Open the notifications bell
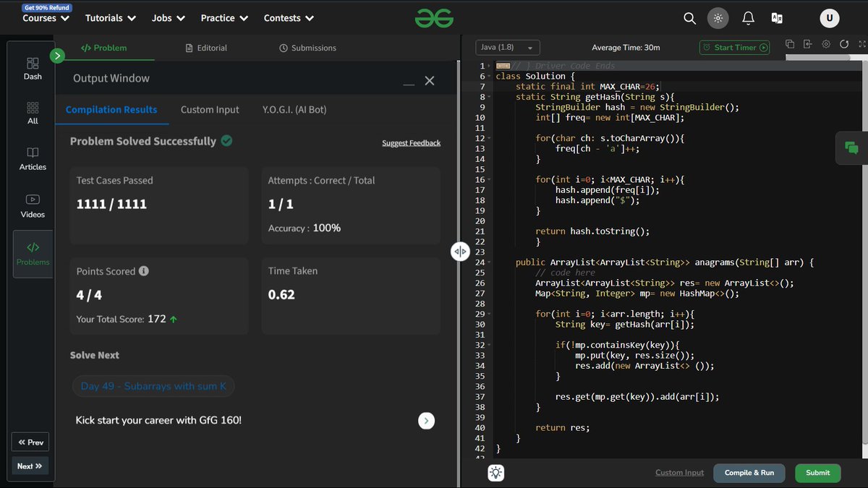 749,18
